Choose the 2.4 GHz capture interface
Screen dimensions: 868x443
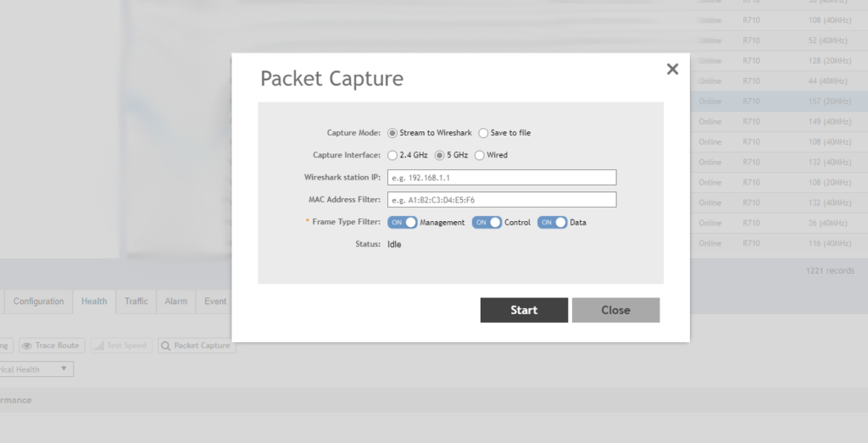tap(392, 155)
